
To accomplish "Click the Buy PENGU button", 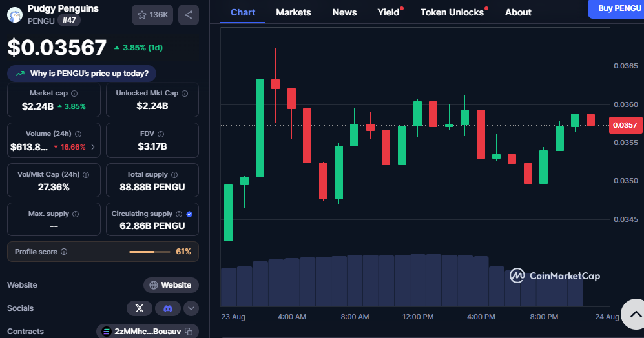I will click(618, 8).
